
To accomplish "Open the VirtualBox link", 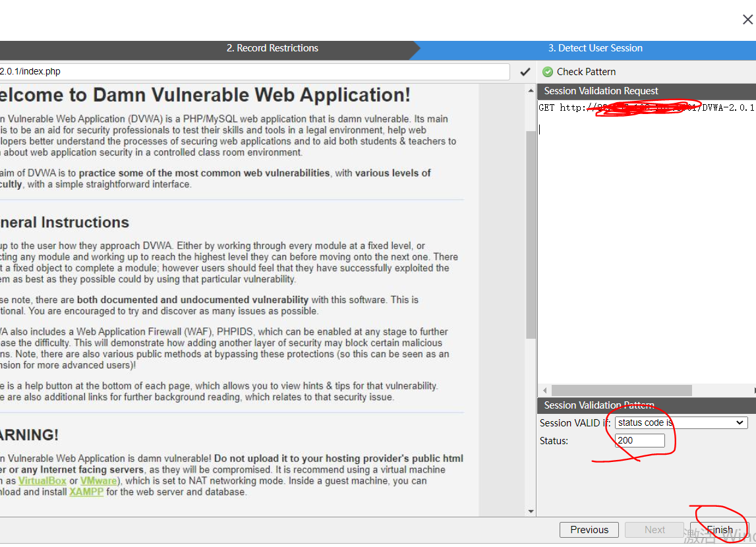I will (42, 480).
